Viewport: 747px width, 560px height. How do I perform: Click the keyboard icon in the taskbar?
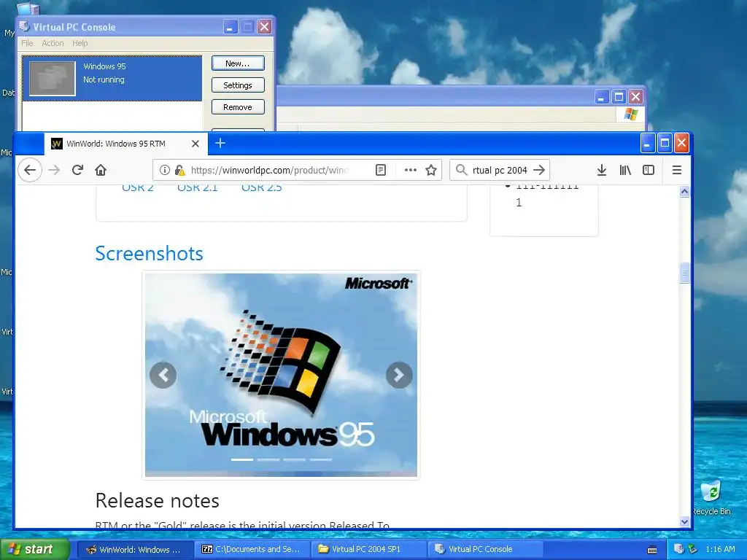pyautogui.click(x=652, y=550)
